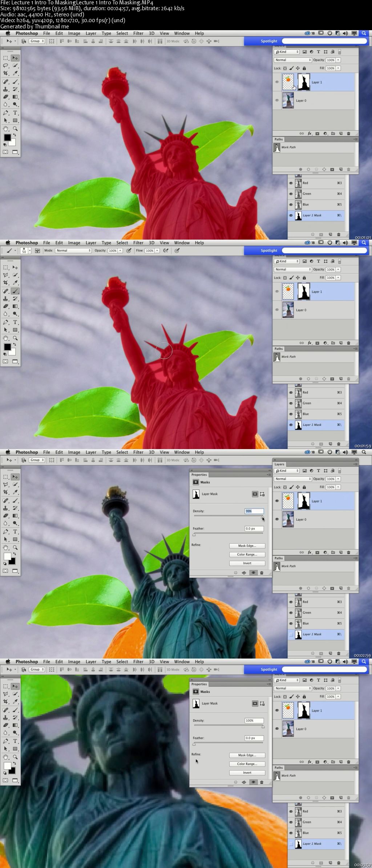Open the Select menu in the 00:02:59 frame menu bar

click(122, 452)
